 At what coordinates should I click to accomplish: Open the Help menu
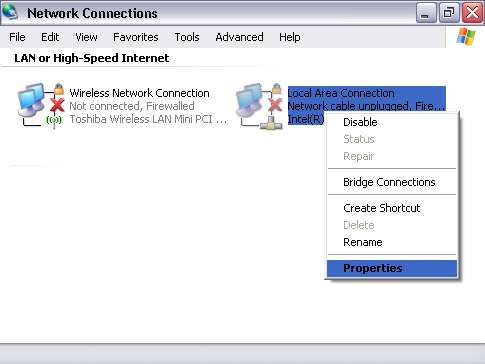click(290, 37)
